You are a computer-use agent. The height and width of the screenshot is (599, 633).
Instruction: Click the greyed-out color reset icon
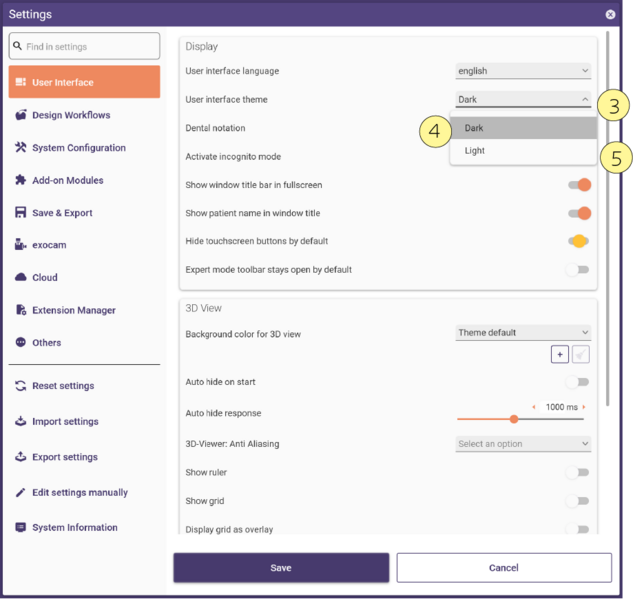[581, 354]
